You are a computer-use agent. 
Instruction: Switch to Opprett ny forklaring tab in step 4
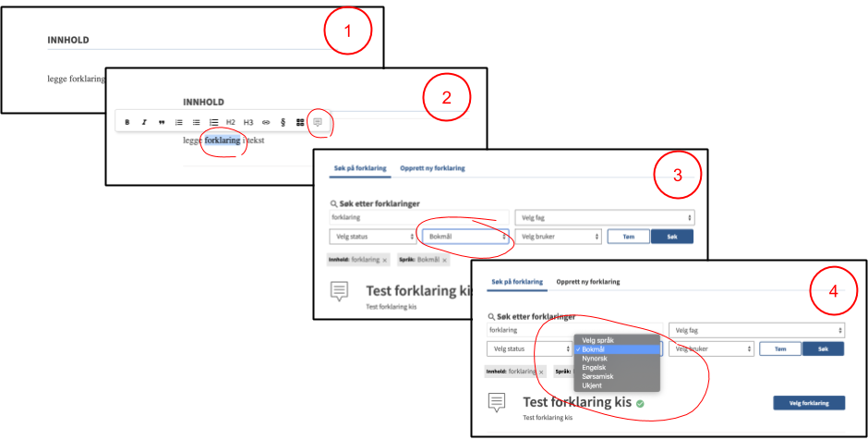click(588, 282)
